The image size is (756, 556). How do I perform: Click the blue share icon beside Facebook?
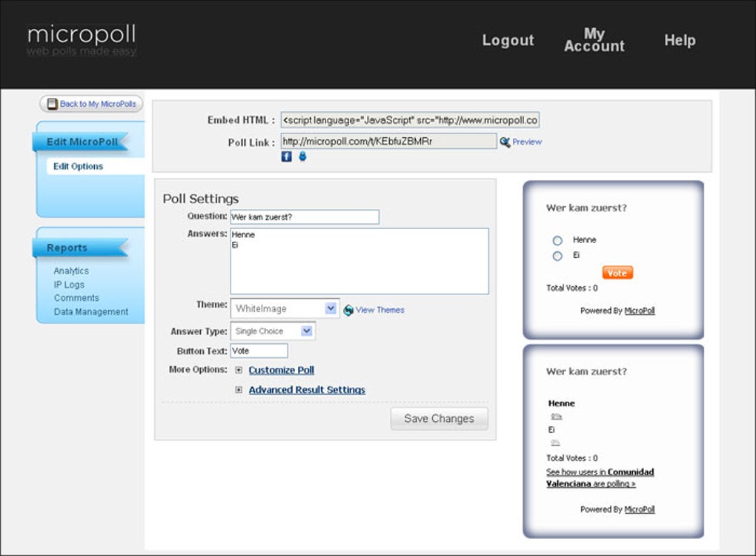coord(302,156)
